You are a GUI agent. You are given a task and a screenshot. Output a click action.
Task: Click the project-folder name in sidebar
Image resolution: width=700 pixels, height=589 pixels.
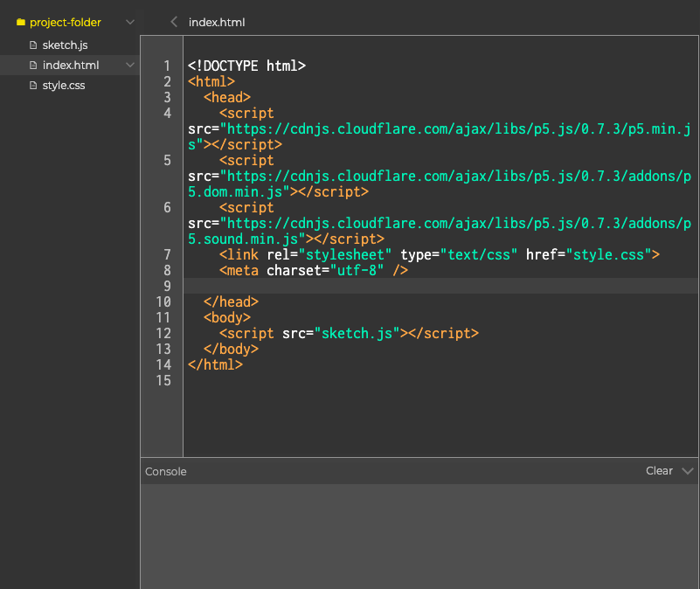66,22
